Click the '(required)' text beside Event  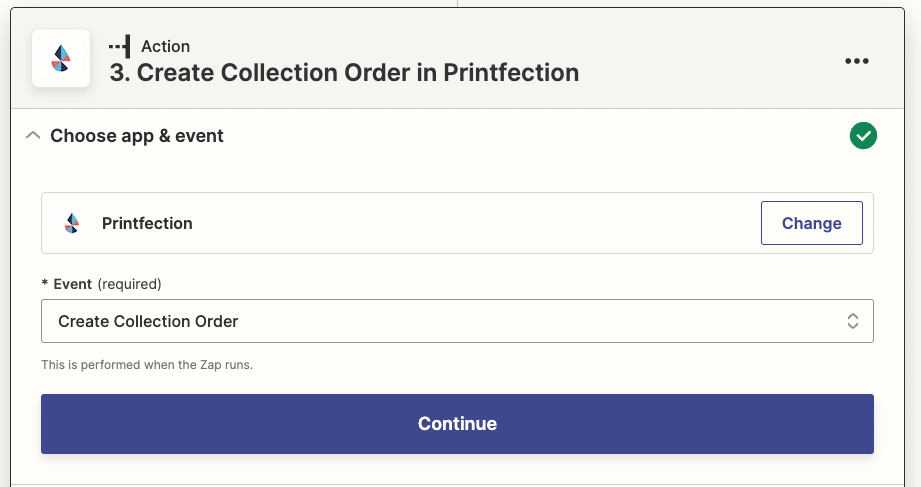point(129,284)
